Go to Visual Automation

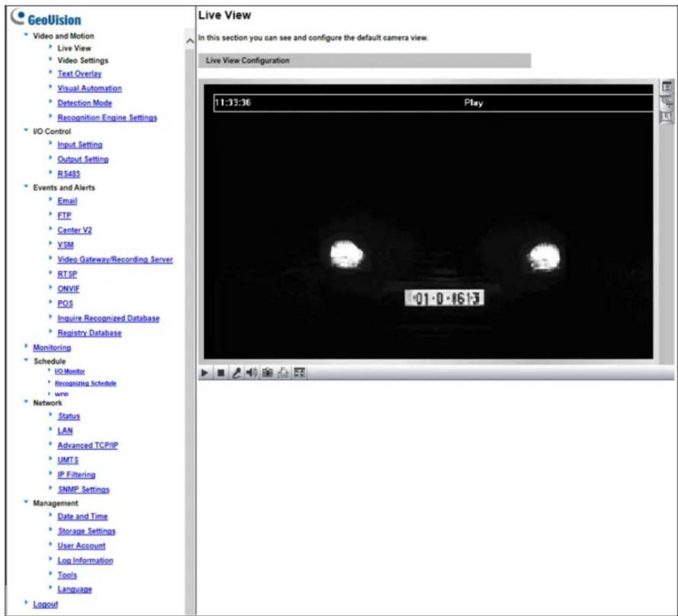[x=89, y=88]
